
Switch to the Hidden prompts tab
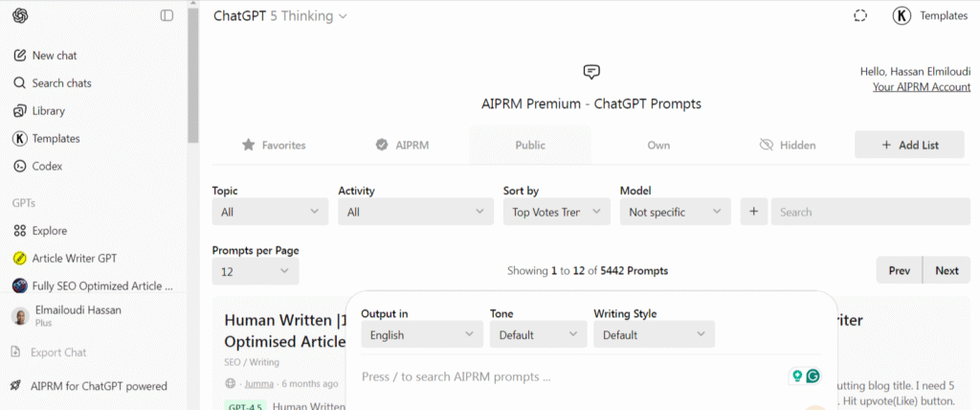tap(787, 146)
